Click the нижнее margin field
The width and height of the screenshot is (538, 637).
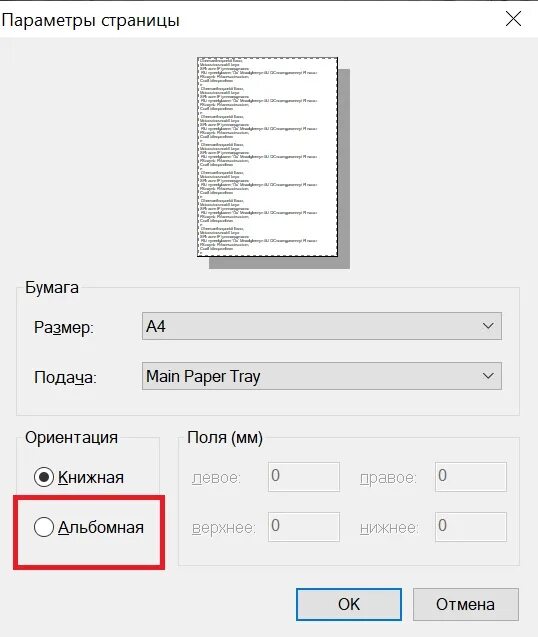[x=471, y=526]
